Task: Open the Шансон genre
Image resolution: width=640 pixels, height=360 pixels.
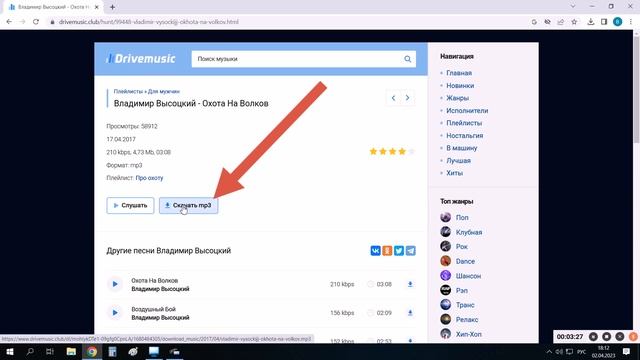Action: (468, 276)
